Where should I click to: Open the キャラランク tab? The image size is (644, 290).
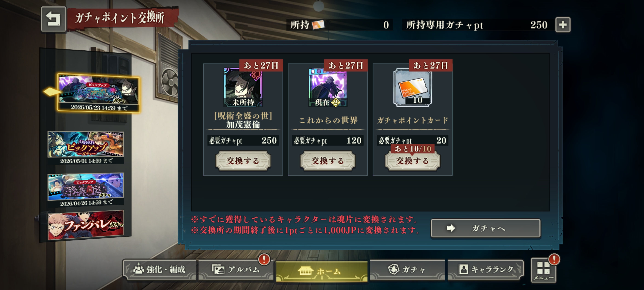pyautogui.click(x=486, y=270)
